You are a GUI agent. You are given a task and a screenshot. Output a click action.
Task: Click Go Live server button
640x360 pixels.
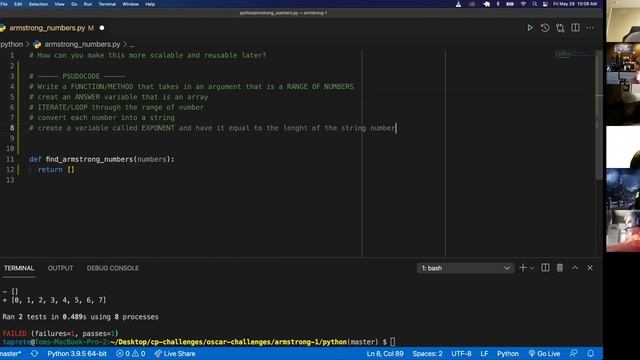tap(544, 353)
